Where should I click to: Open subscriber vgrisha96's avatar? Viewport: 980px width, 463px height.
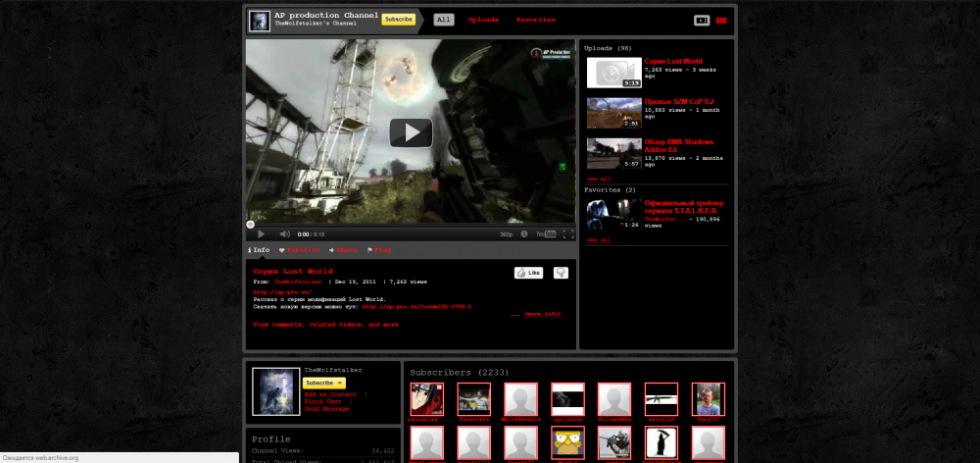tap(567, 399)
